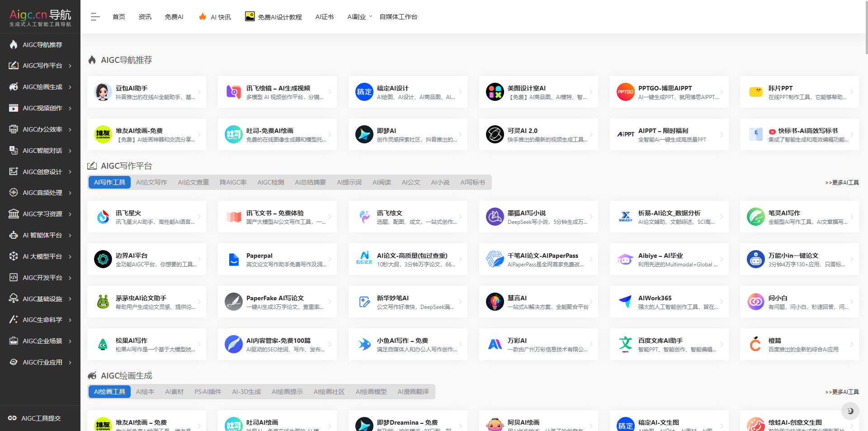Click 更多AI工具 link in 写作平台 section
Image resolution: width=868 pixels, height=431 pixels.
click(x=842, y=182)
